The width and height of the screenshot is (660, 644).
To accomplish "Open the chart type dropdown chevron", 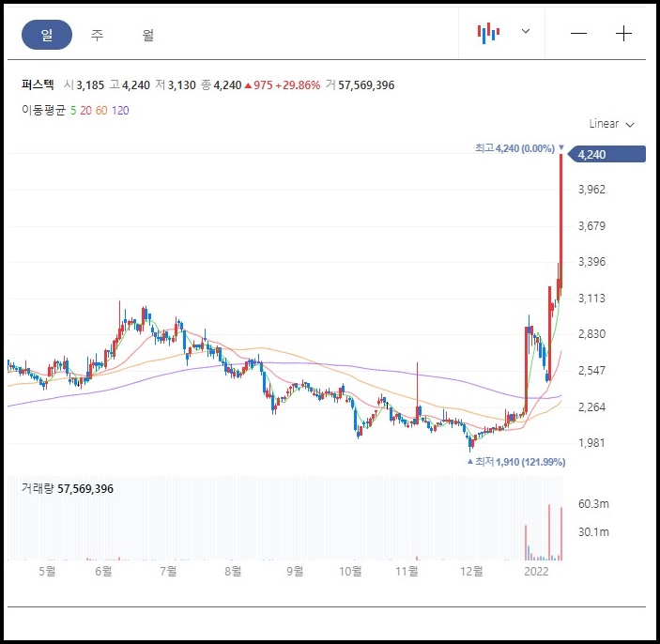I will click(x=526, y=31).
